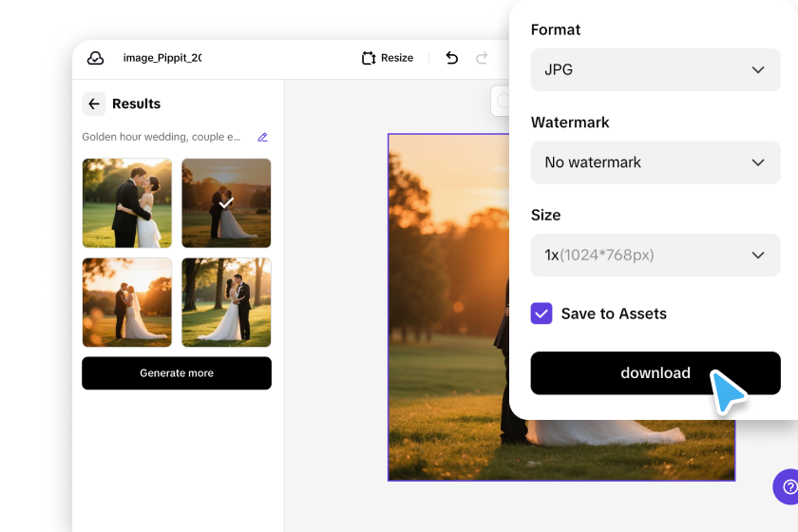Click Generate more button

pos(177,373)
